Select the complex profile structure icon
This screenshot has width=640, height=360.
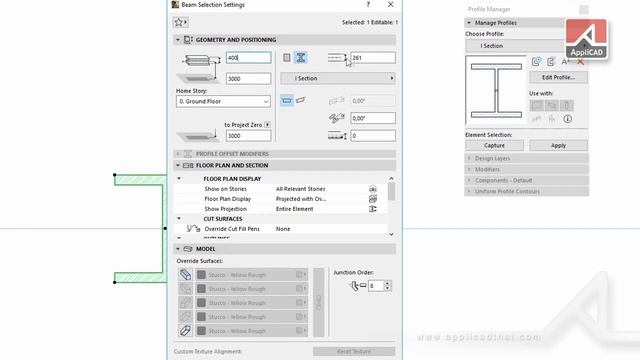point(301,58)
